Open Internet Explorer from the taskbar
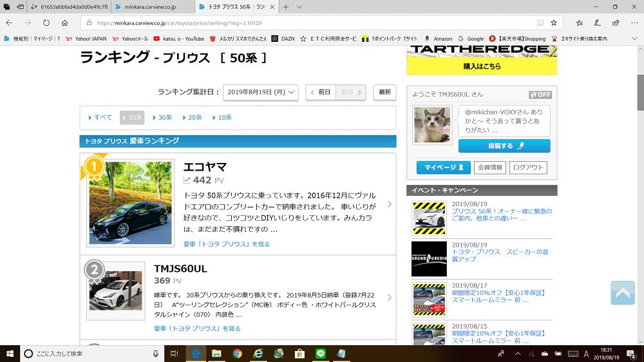Screen dimensions: 644x362 (x=258, y=354)
